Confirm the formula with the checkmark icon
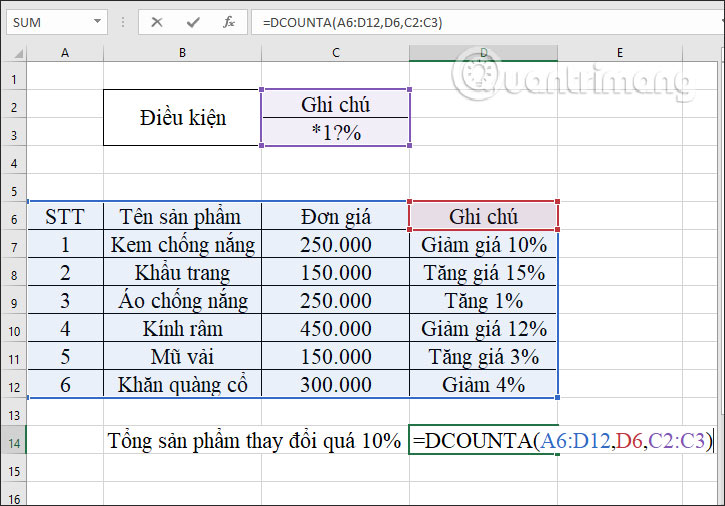Viewport: 725px width, 506px height. pos(193,22)
